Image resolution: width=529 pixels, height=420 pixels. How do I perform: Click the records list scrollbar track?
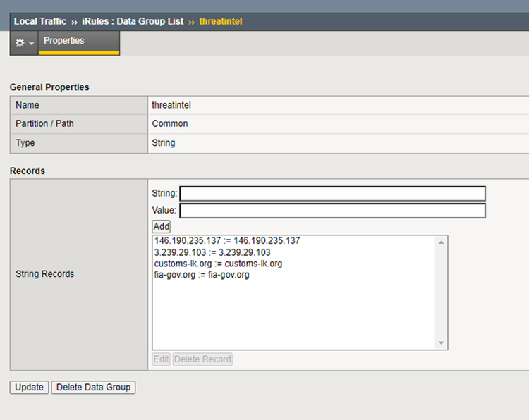point(442,292)
